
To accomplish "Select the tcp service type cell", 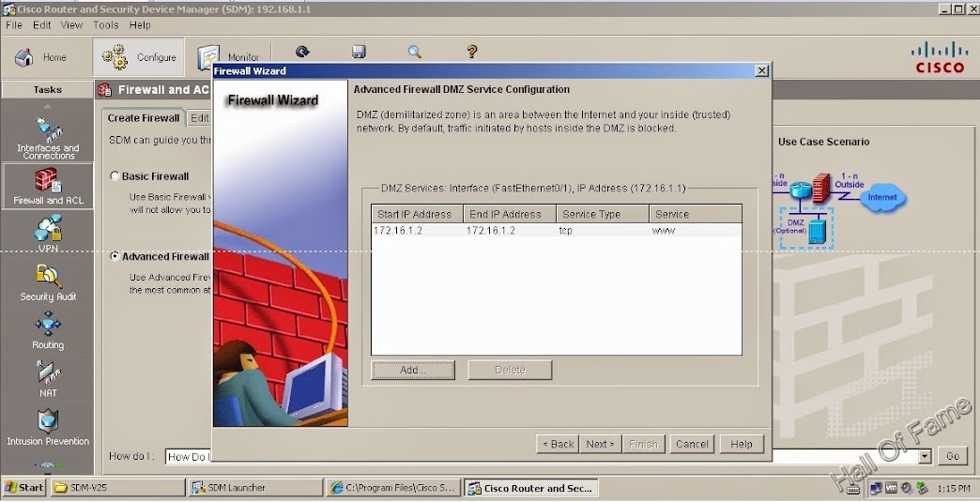I will click(x=603, y=231).
